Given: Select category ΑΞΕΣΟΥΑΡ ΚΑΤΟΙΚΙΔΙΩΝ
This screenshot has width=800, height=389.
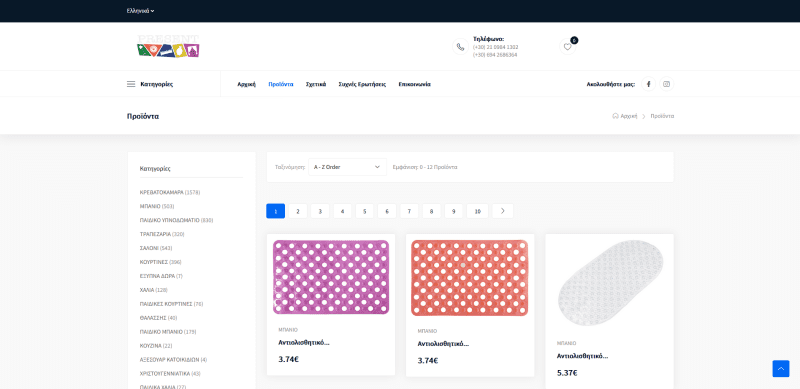Looking at the screenshot, I should click(x=173, y=359).
